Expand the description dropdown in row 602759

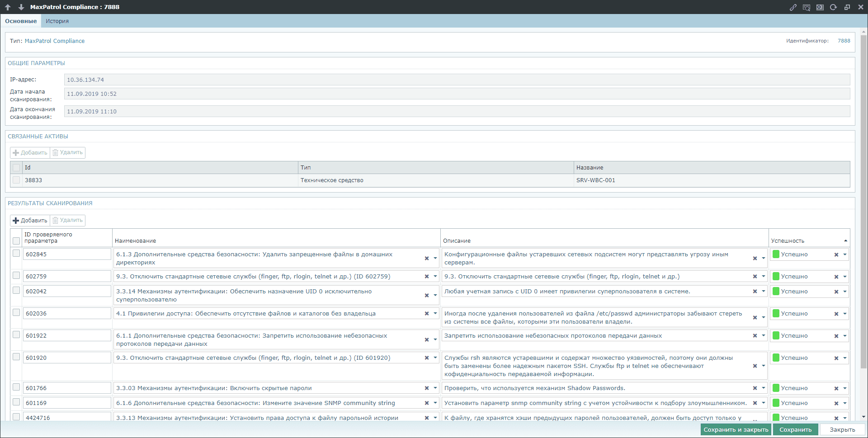[x=764, y=277]
